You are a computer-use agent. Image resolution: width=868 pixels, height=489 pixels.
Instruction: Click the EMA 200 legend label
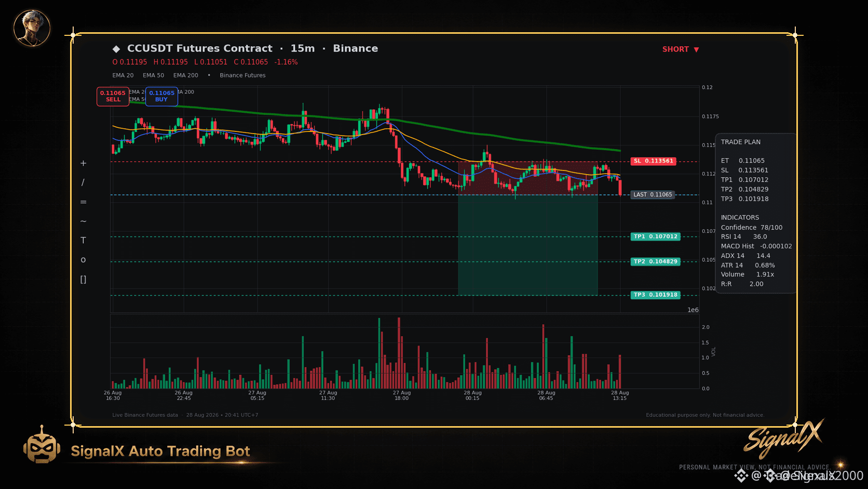186,75
